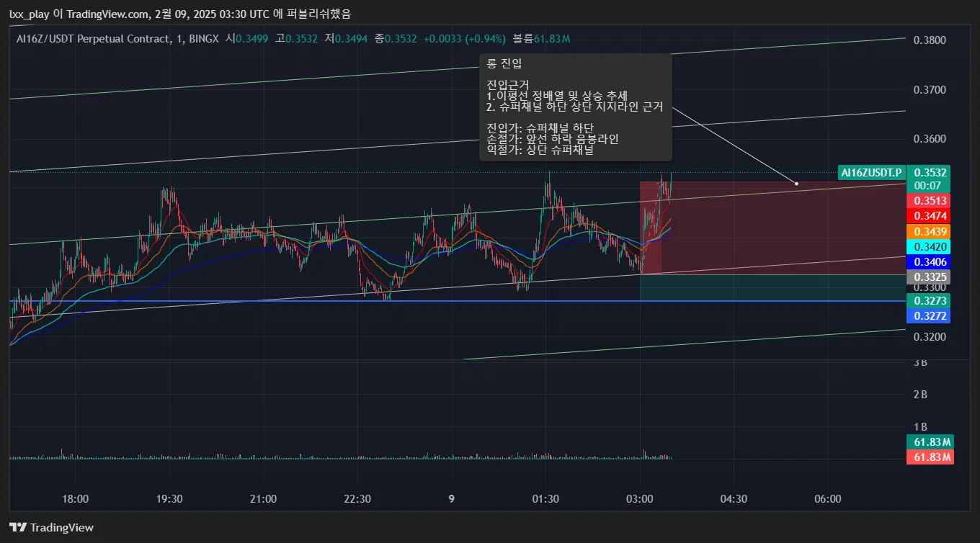
Task: Click the 18:00 time axis label
Action: pyautogui.click(x=76, y=499)
